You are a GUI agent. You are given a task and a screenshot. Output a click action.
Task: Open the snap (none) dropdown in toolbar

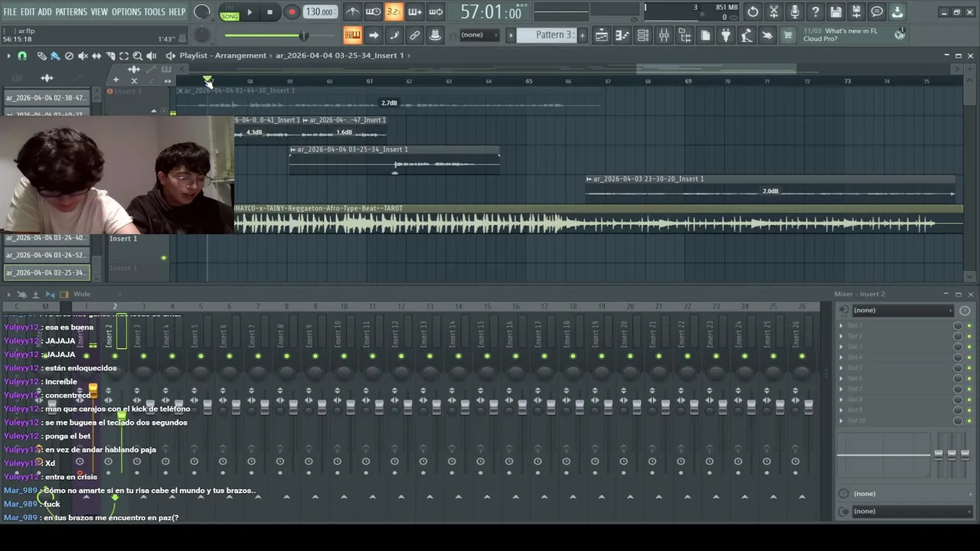(479, 35)
